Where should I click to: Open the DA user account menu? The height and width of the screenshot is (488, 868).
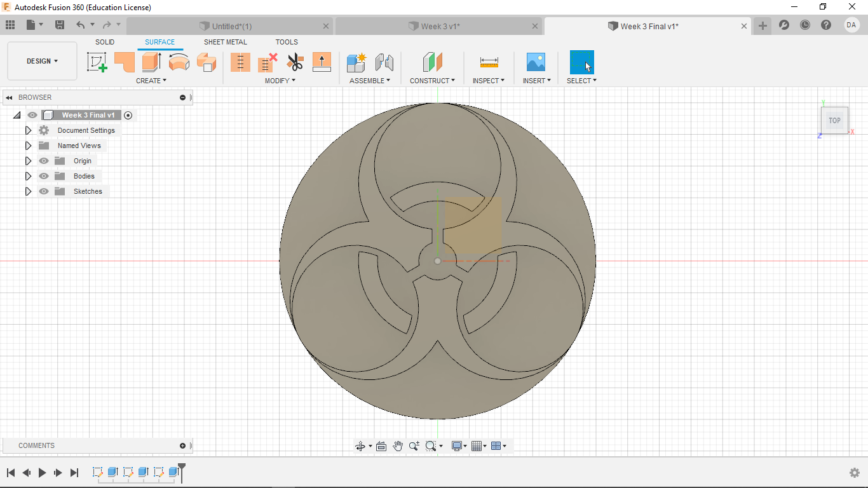tap(851, 25)
